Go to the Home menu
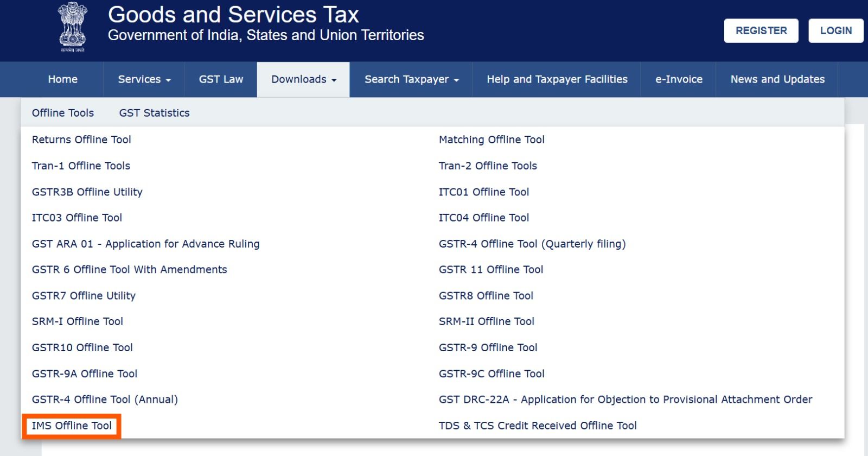 click(63, 79)
